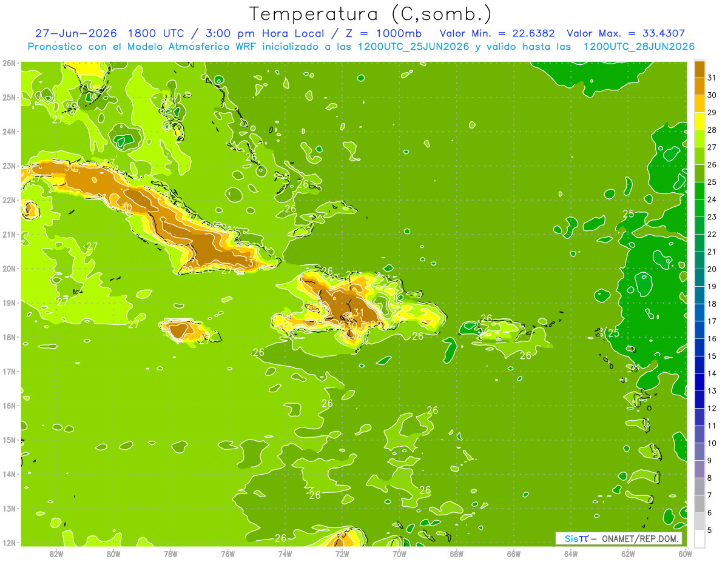Click the initialization time "1200UTC_25JUN2026"
The image size is (728, 562).
tap(414, 47)
